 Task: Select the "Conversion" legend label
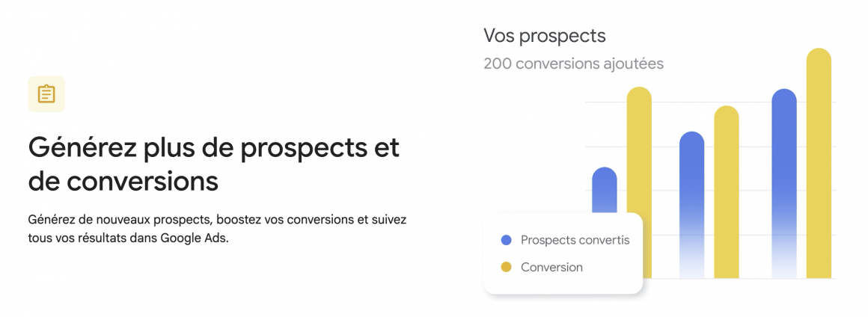point(551,267)
